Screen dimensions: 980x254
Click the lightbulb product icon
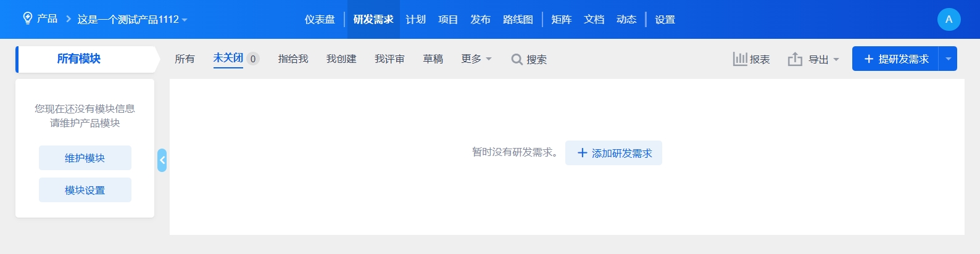(x=27, y=18)
